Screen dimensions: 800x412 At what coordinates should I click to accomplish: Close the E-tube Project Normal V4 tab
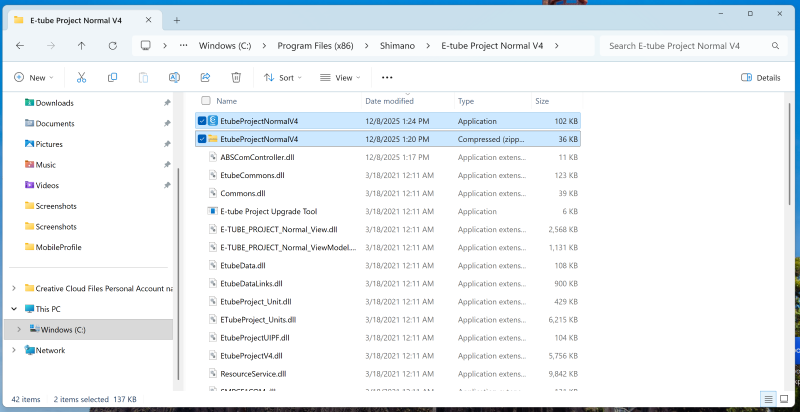point(148,20)
